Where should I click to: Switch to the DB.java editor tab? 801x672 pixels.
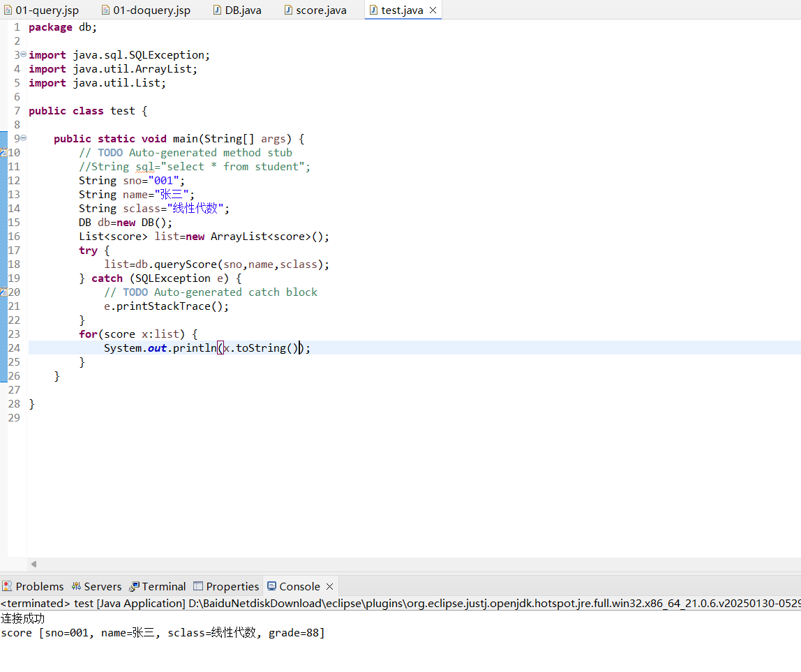coord(237,10)
